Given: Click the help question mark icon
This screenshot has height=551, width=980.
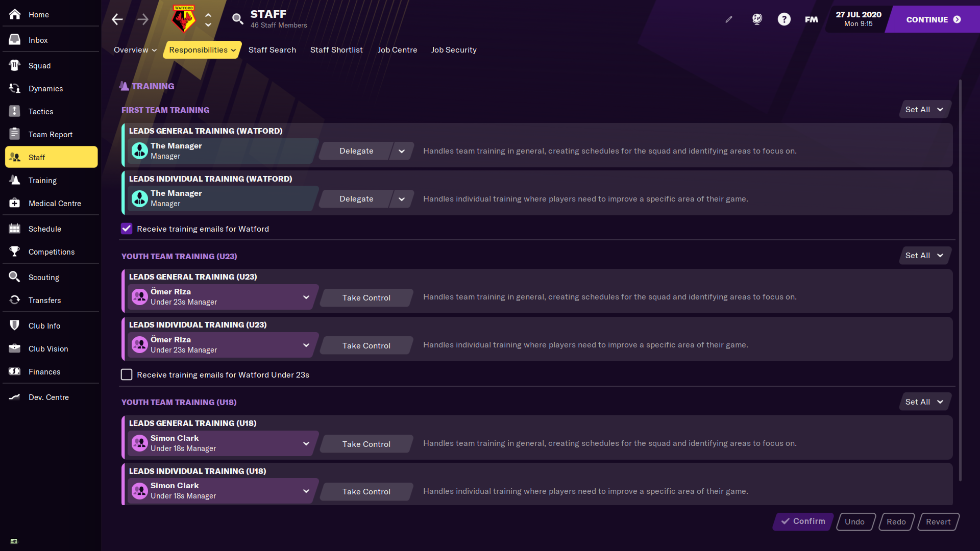Looking at the screenshot, I should coord(784,19).
